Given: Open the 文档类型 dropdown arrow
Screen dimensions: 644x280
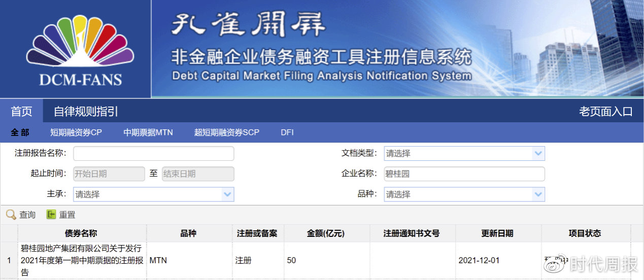Looking at the screenshot, I should click(x=538, y=154).
